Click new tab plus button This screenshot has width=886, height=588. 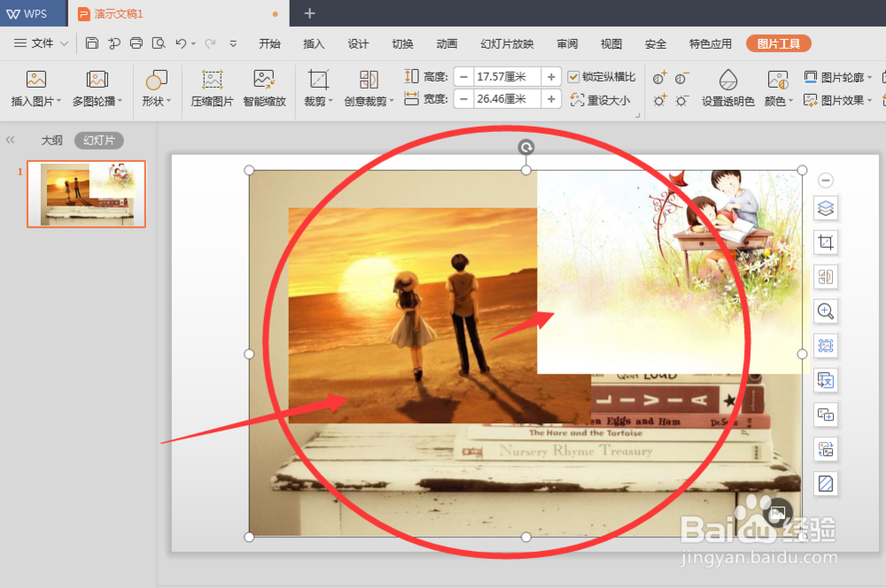[309, 13]
